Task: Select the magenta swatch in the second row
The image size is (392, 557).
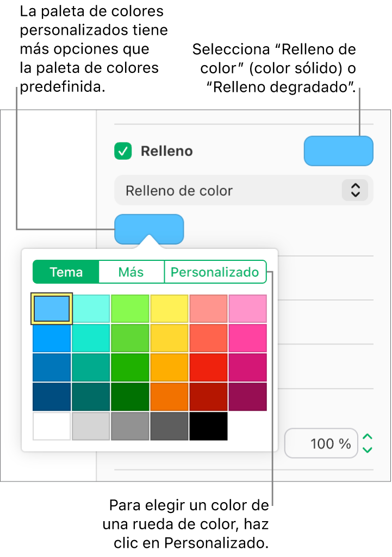Action: (x=247, y=338)
